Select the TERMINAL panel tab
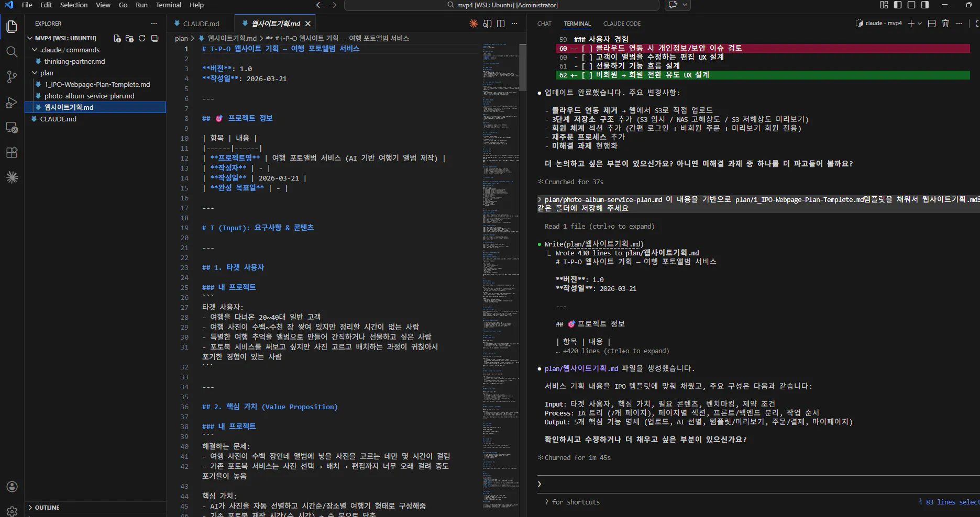 click(x=577, y=24)
